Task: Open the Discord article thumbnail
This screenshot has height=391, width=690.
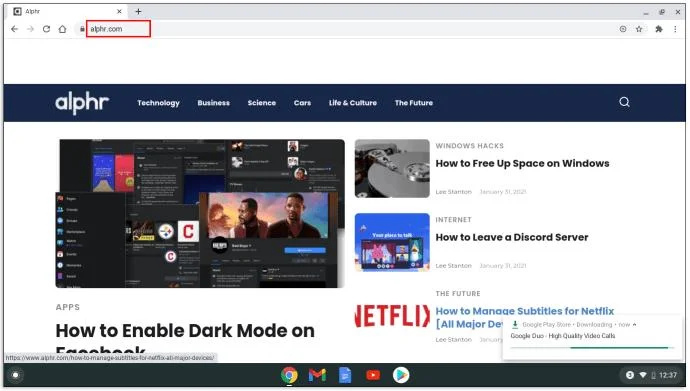Action: click(392, 242)
